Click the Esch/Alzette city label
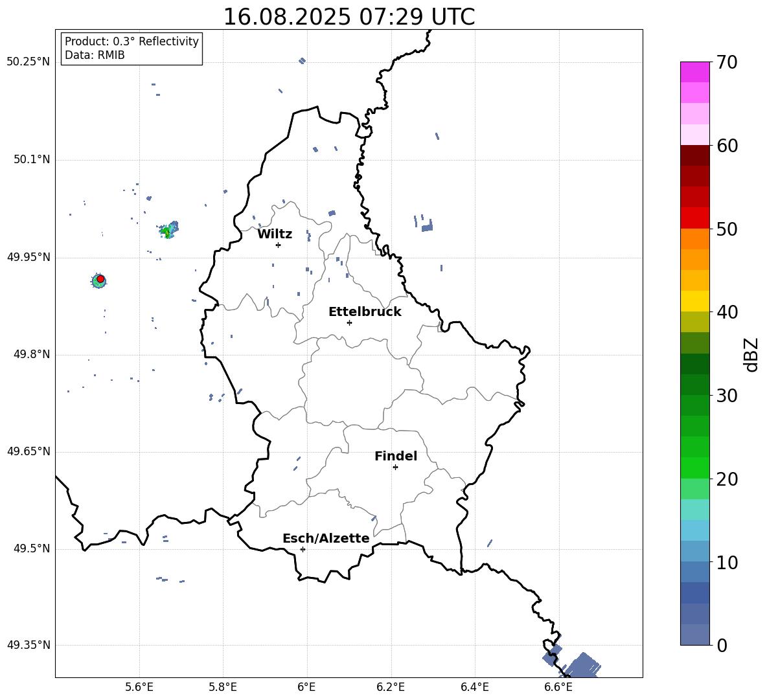The image size is (767, 700). coord(326,538)
